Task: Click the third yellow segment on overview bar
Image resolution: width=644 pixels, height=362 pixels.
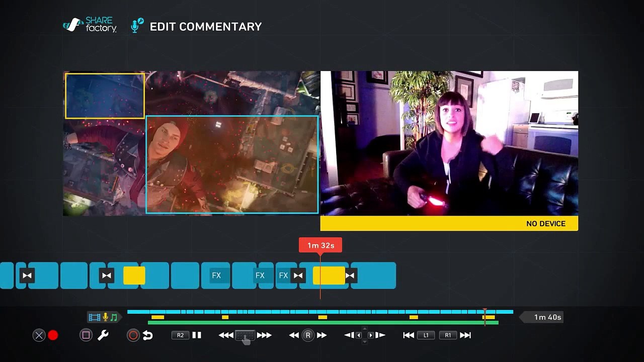Action: pyautogui.click(x=323, y=317)
